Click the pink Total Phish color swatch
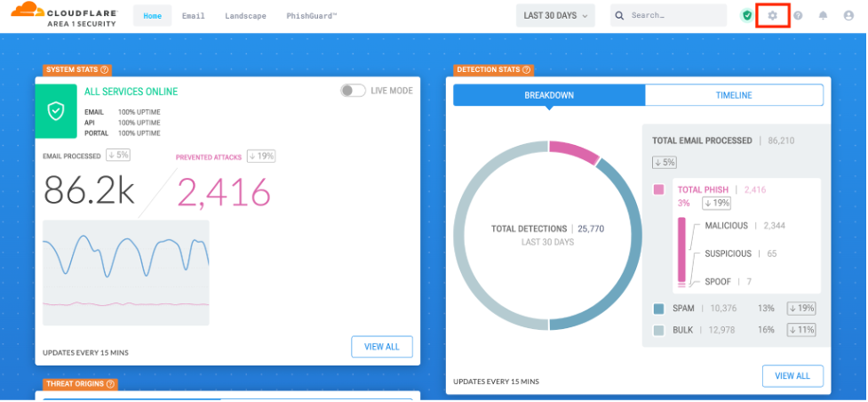The image size is (868, 402). pyautogui.click(x=658, y=189)
